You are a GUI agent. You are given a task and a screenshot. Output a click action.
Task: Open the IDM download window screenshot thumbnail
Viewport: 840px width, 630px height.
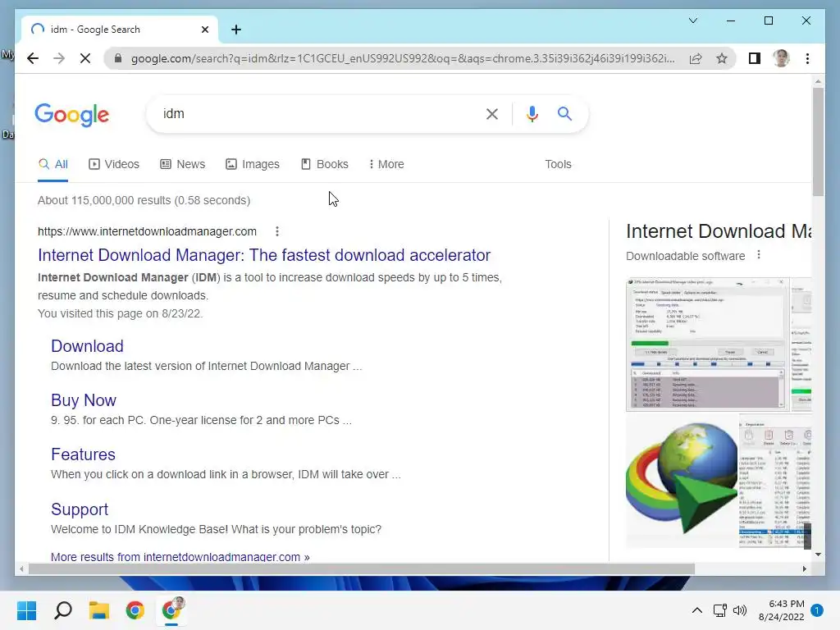coord(707,345)
